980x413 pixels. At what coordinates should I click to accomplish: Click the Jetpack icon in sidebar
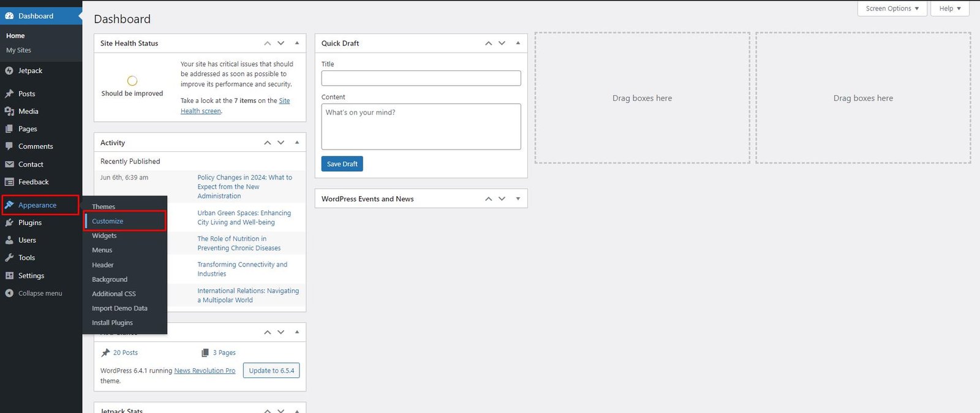[9, 71]
